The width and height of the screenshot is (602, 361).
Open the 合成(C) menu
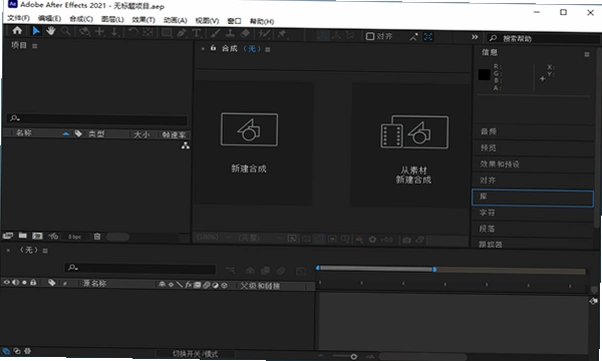(81, 19)
